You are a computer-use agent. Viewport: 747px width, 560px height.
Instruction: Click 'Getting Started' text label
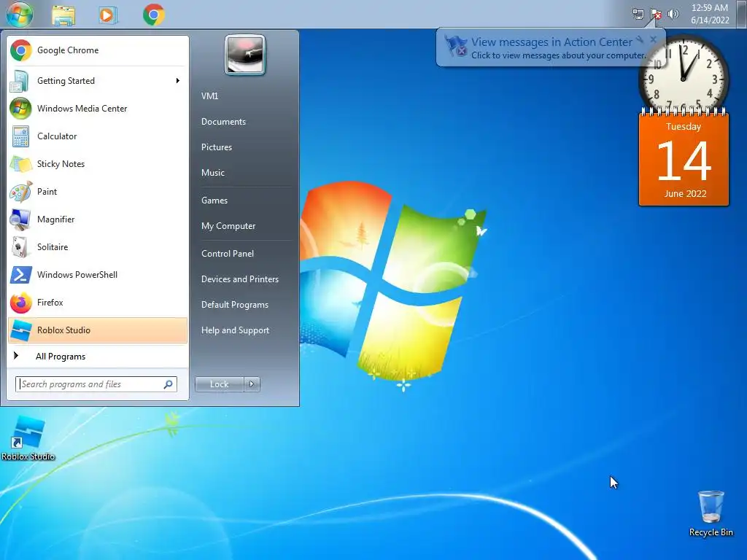[x=66, y=81]
